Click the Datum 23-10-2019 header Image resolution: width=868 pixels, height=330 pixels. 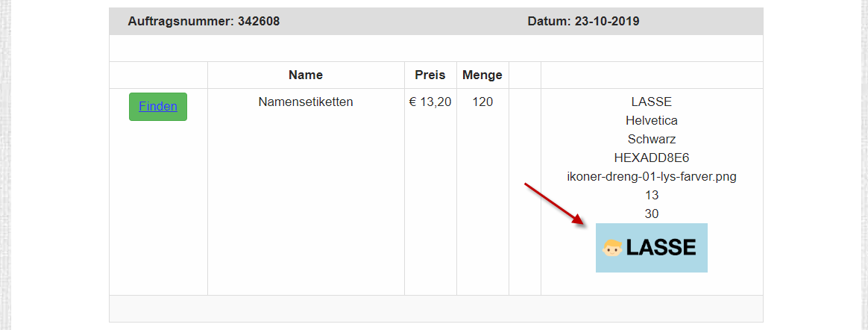pyautogui.click(x=583, y=22)
